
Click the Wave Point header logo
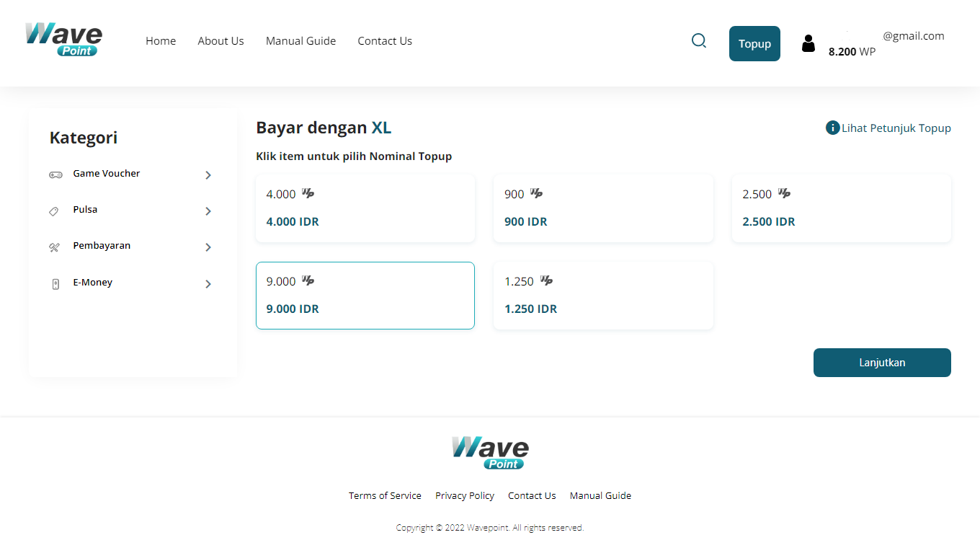(63, 39)
